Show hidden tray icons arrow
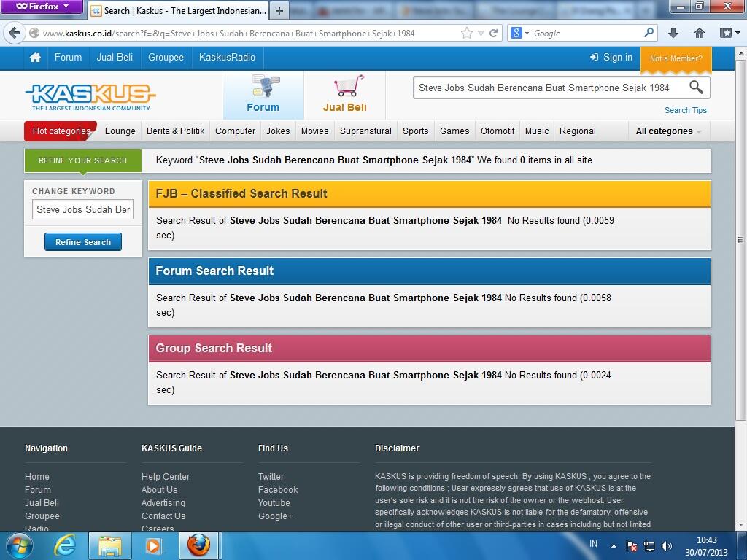This screenshot has width=747, height=560. click(x=614, y=546)
